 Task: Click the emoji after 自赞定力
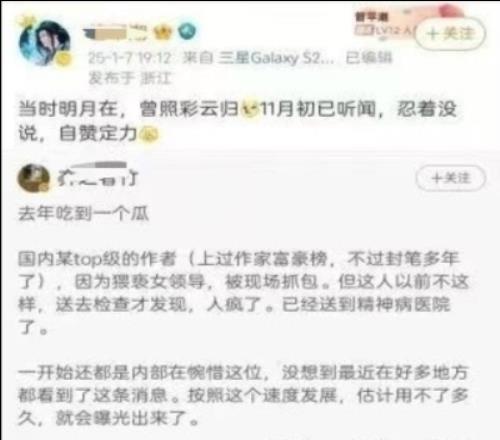(x=148, y=134)
